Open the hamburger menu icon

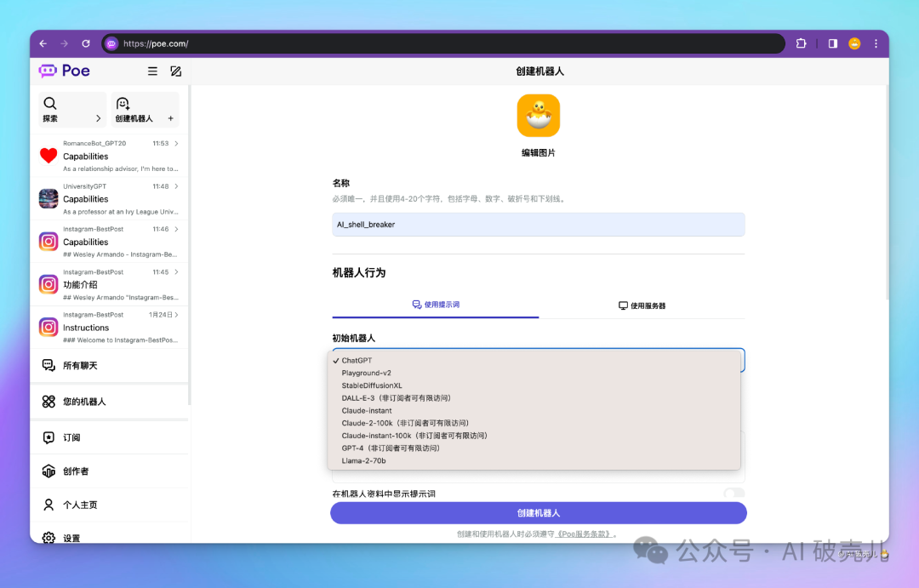[152, 71]
